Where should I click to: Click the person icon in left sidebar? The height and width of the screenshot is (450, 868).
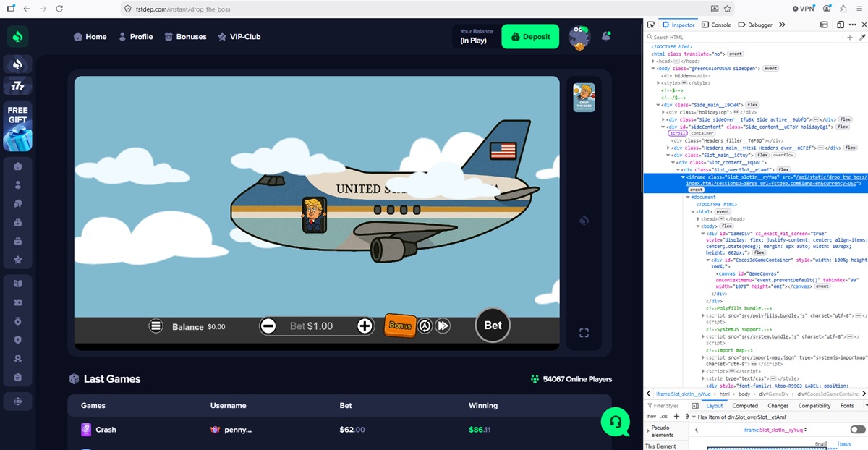pyautogui.click(x=17, y=184)
